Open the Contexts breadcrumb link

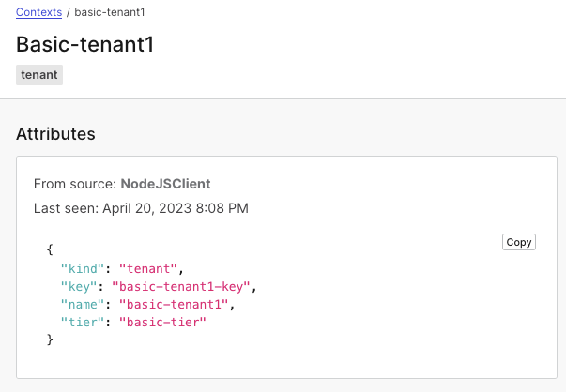click(38, 13)
